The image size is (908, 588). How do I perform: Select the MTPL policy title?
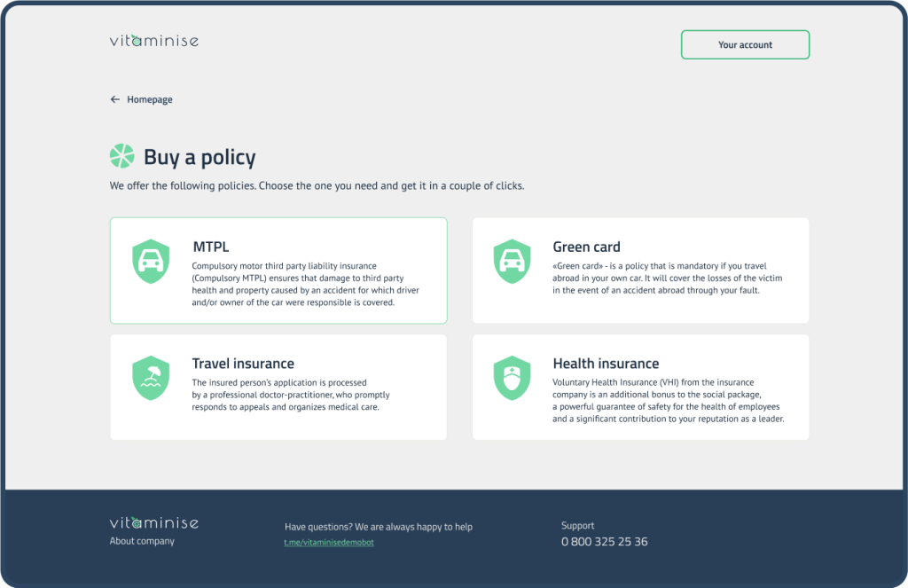point(211,247)
